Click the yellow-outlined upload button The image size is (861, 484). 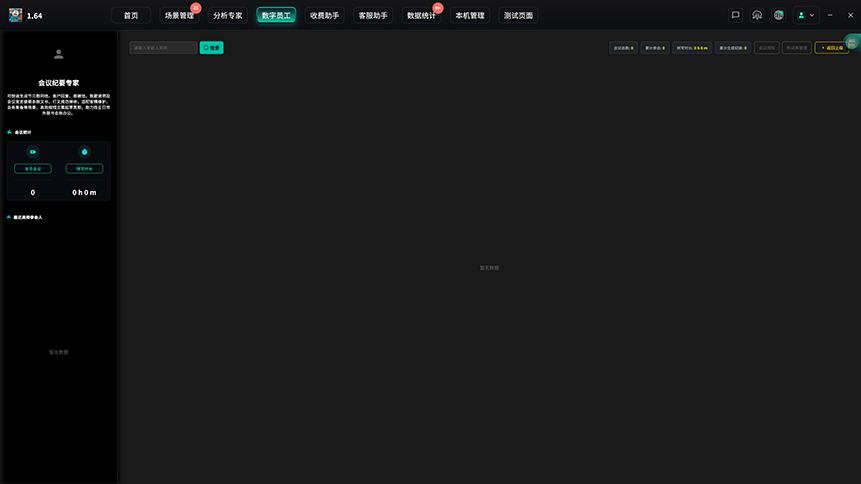(832, 48)
